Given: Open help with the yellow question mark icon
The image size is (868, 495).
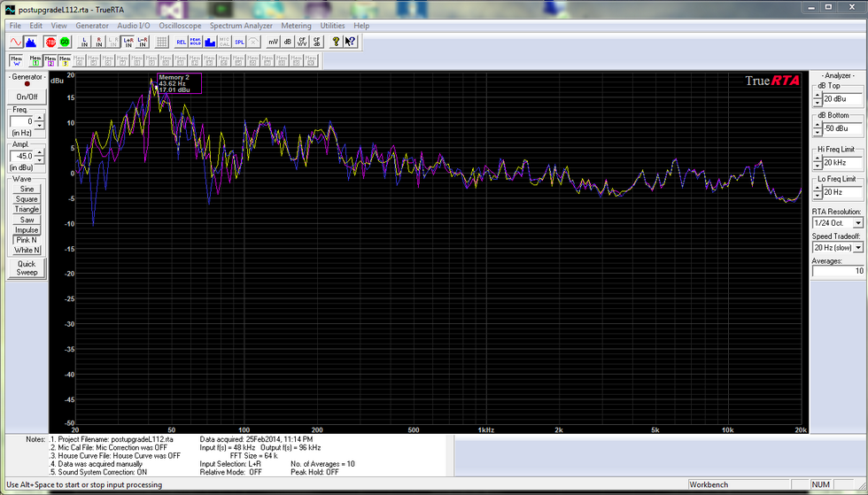Looking at the screenshot, I should (336, 42).
